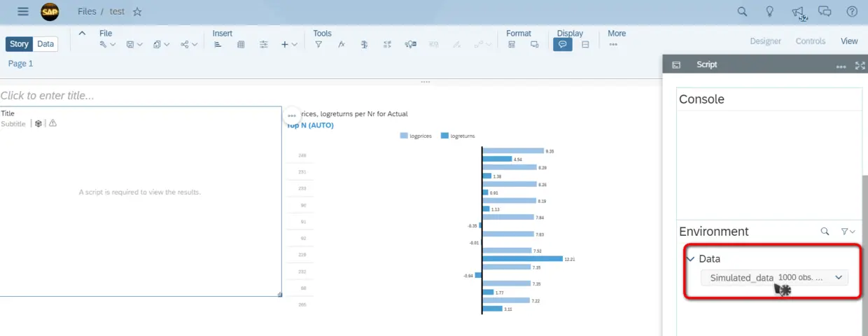The width and height of the screenshot is (868, 336).
Task: Click the responsive device icon in Format
Action: 535,45
